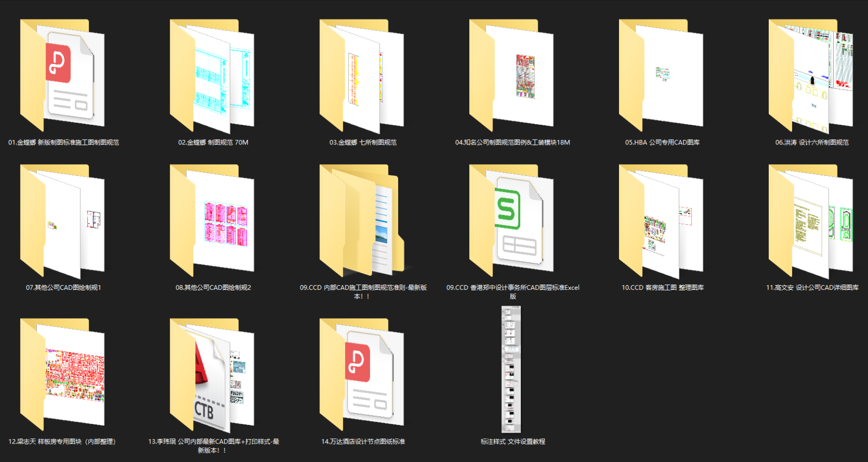Select 09.CCD 内部CAD施工图制图规范准则 folder icon

coord(362,220)
